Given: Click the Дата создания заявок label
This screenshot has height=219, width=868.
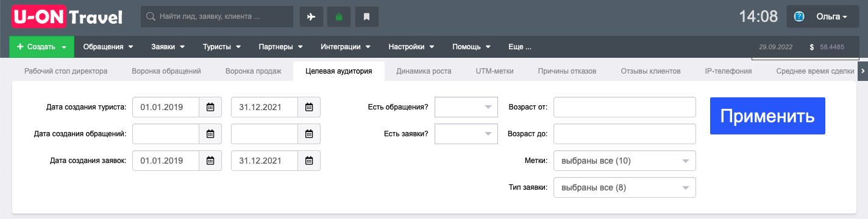Looking at the screenshot, I should point(88,161).
